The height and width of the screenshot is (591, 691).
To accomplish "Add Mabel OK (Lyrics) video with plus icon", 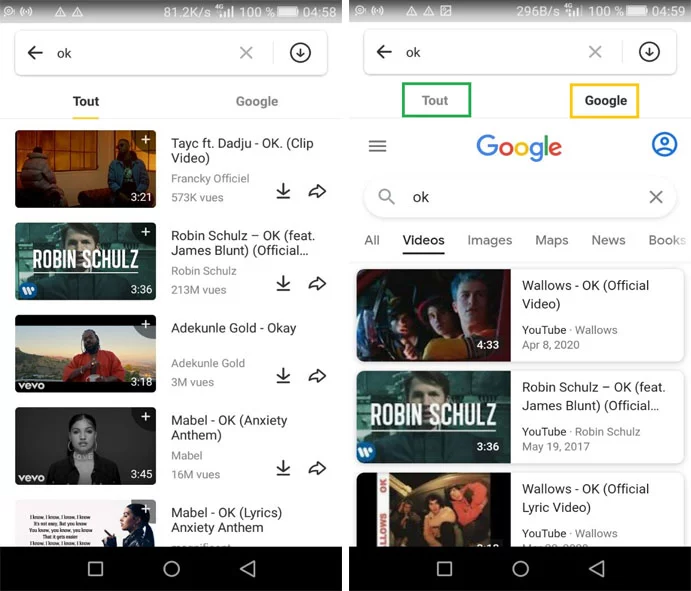I will click(x=145, y=509).
